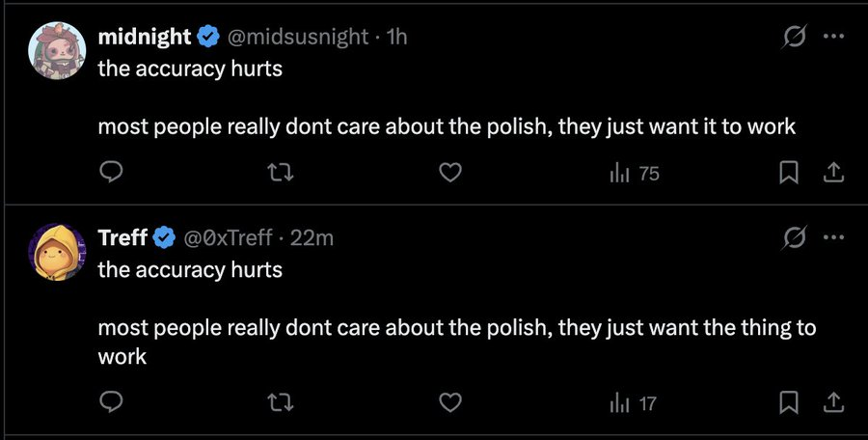The height and width of the screenshot is (440, 868).
Task: Bookmark midnight's tweet
Action: [x=788, y=174]
